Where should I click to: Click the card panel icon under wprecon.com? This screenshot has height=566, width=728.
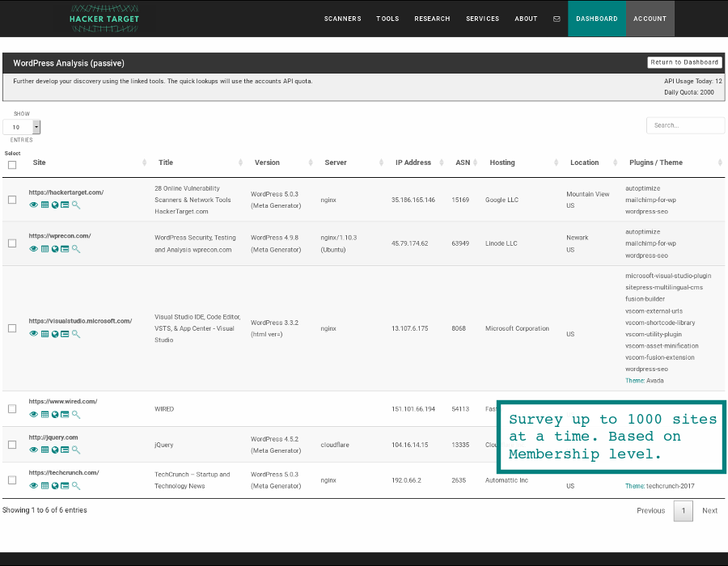point(65,249)
